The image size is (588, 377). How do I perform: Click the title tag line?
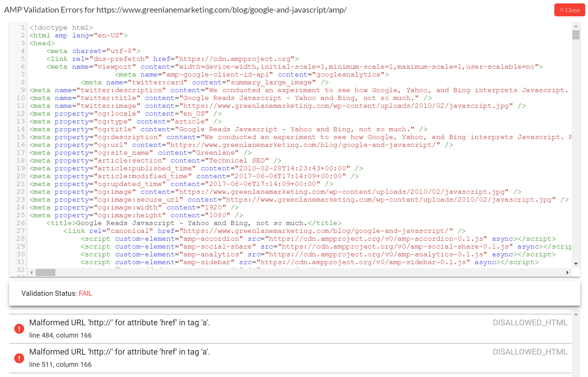click(194, 223)
